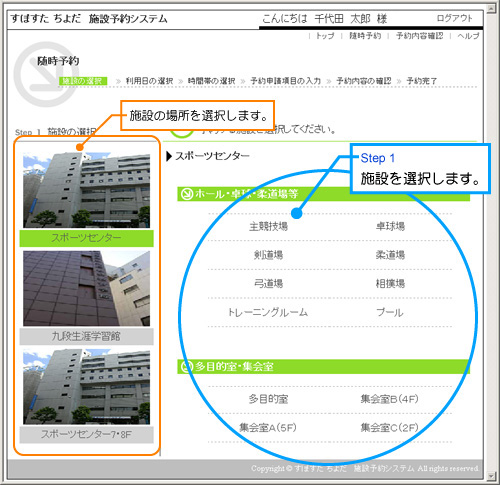Image resolution: width=500 pixels, height=485 pixels.
Task: Click the large circular arrow logo near 随時予約
Action: (45, 74)
